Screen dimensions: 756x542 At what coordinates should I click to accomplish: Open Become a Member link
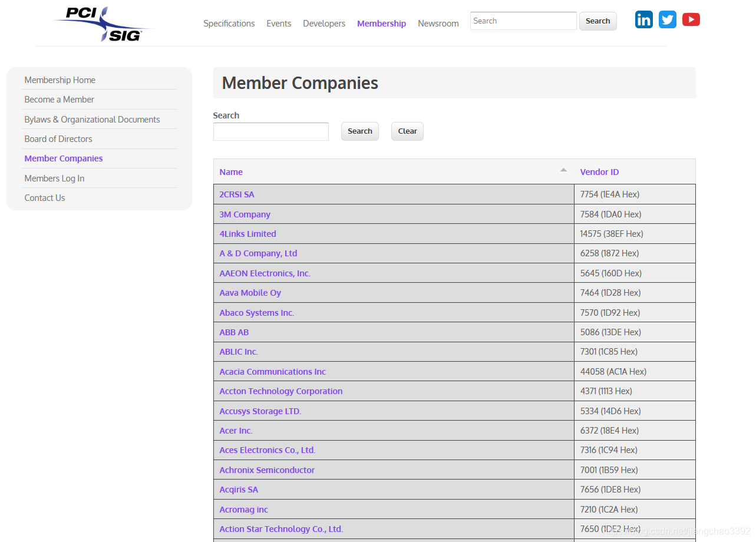pos(60,100)
